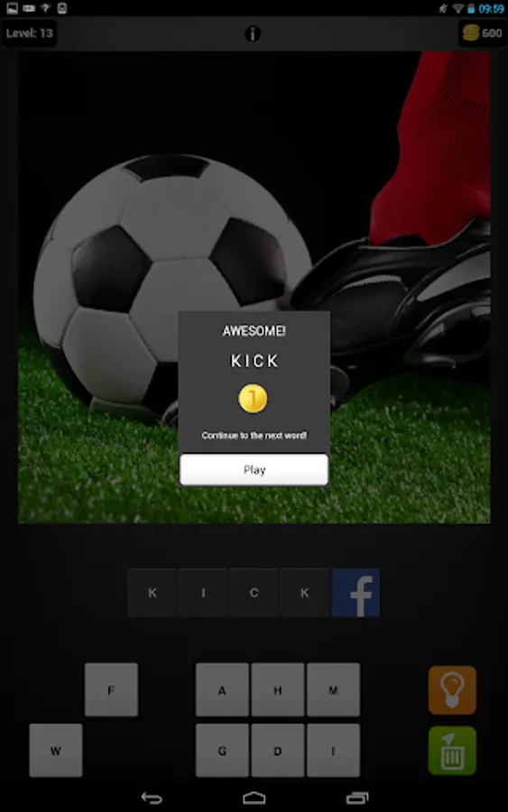Screen dimensions: 508x812
Task: Pick letter tile M
Action: pyautogui.click(x=333, y=690)
